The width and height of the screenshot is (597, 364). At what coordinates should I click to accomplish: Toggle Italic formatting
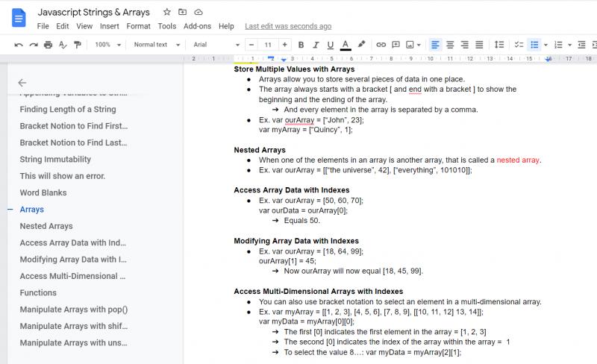tap(316, 45)
